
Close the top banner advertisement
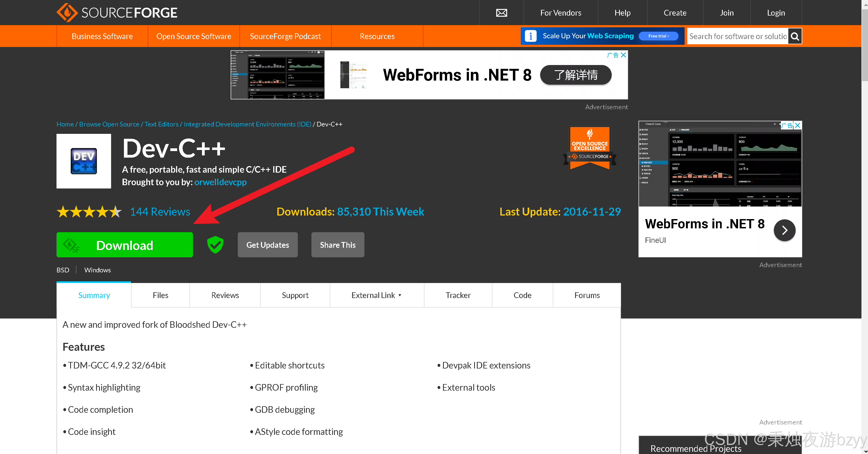(623, 55)
